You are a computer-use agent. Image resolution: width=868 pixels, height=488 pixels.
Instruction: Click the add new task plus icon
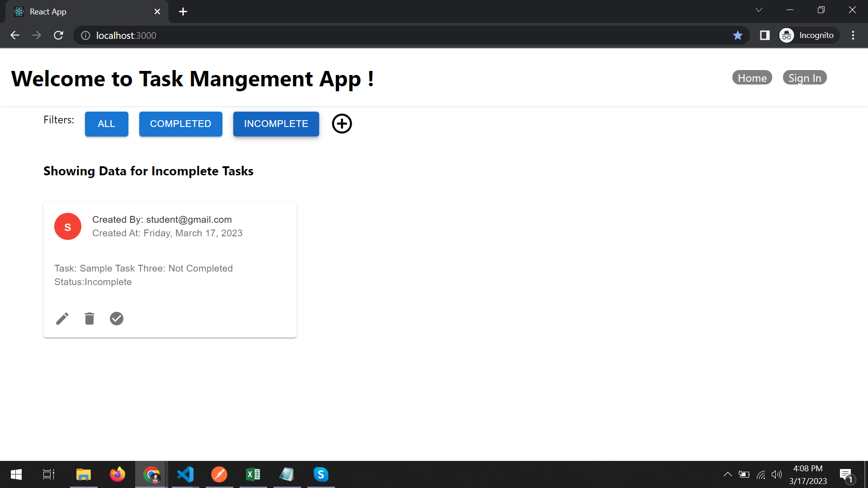coord(342,123)
